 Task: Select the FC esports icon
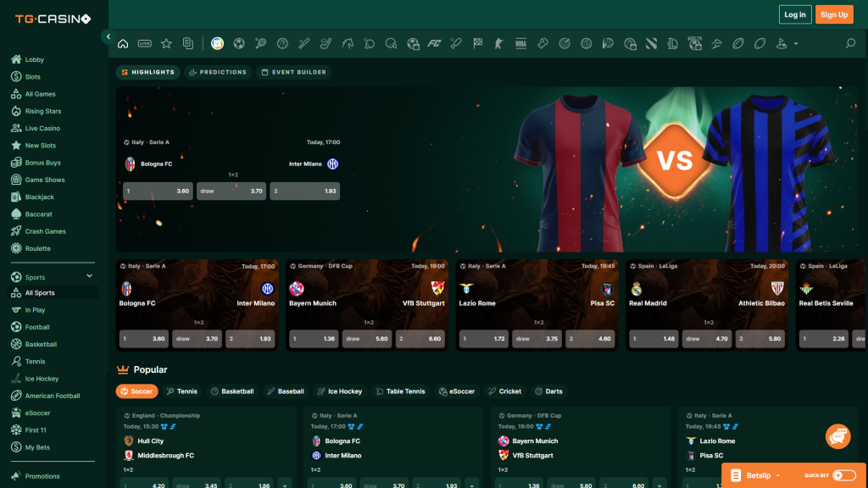435,44
